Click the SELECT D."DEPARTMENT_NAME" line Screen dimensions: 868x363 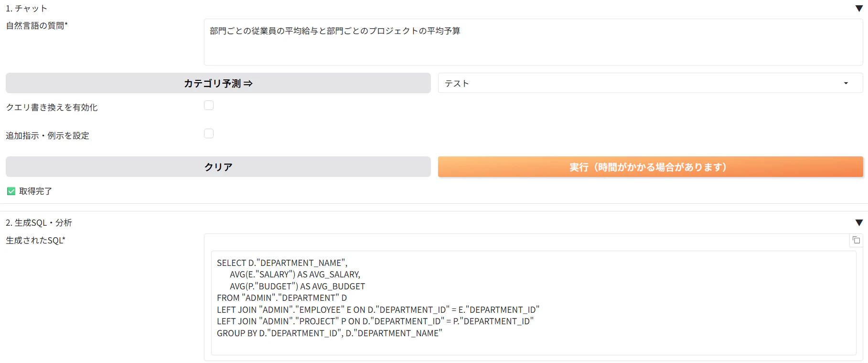click(282, 263)
